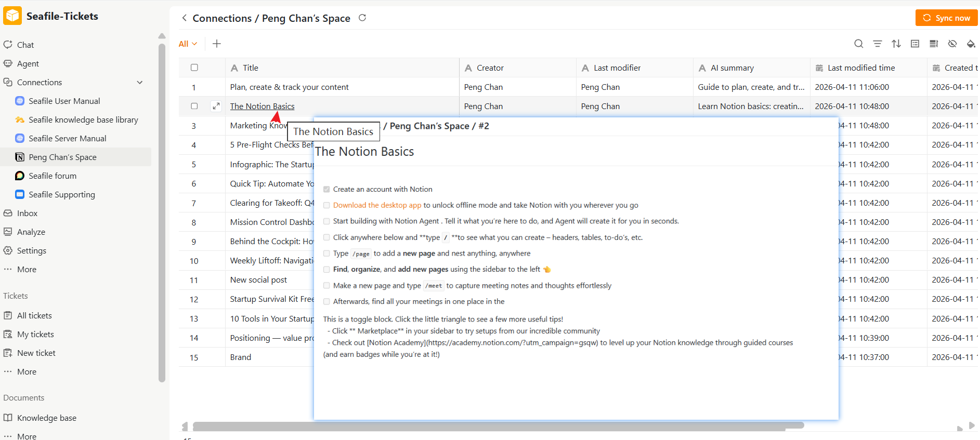This screenshot has width=980, height=440.
Task: Open Seafile Server Manual connection
Action: coord(67,138)
